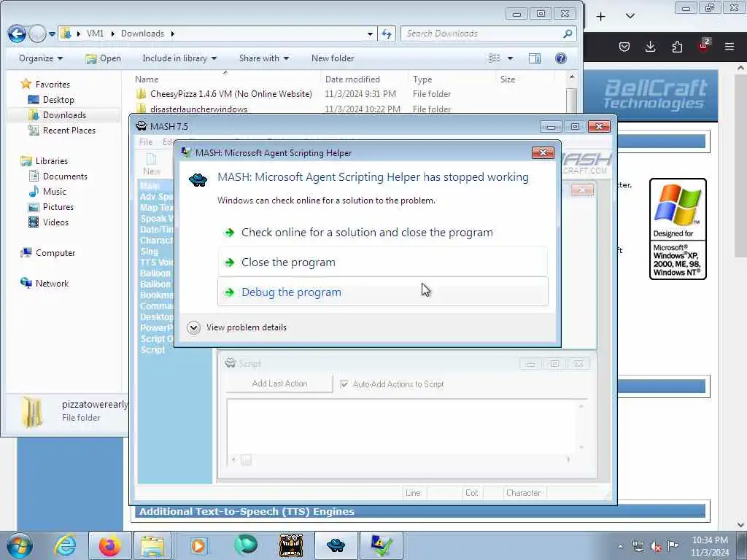Image resolution: width=747 pixels, height=560 pixels.
Task: Click the muted volume icon in system tray
Action: 656,546
